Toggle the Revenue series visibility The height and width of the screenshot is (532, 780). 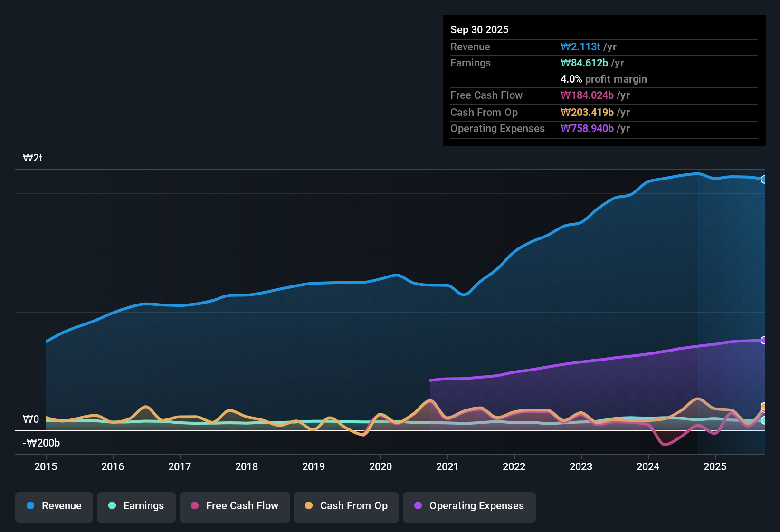(x=54, y=506)
